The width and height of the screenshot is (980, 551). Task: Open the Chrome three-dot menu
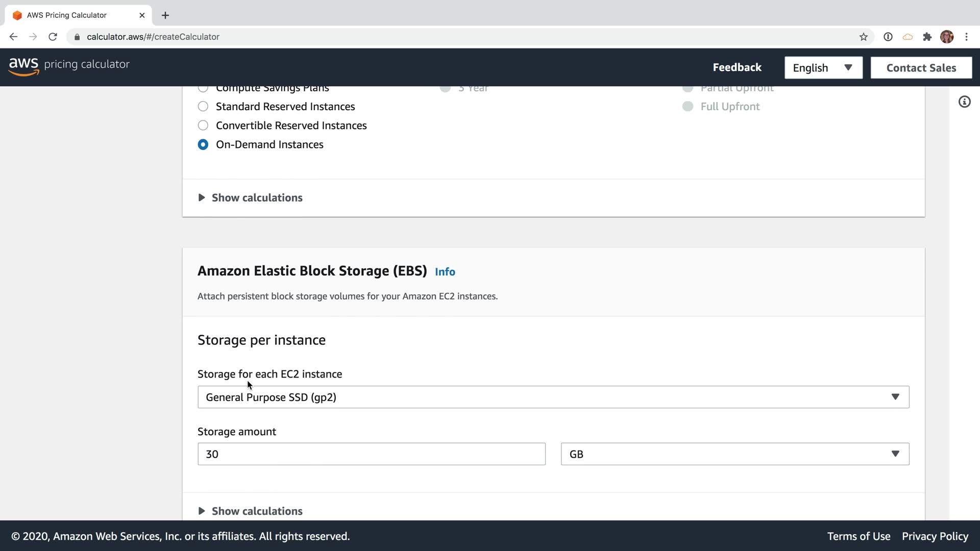966,37
